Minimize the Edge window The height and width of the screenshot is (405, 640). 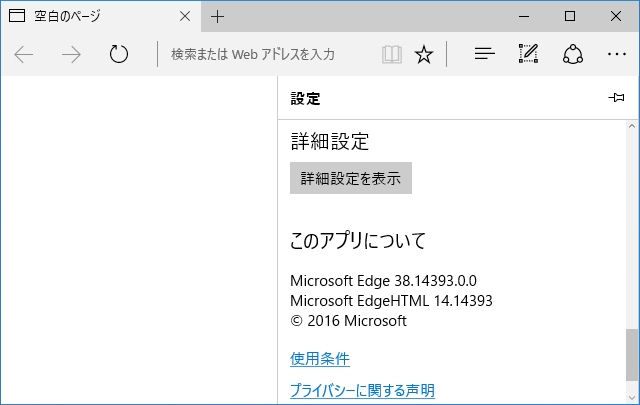coord(524,16)
